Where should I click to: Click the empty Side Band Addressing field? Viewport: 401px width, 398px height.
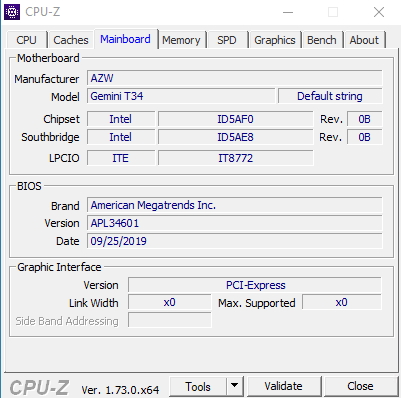click(x=170, y=320)
